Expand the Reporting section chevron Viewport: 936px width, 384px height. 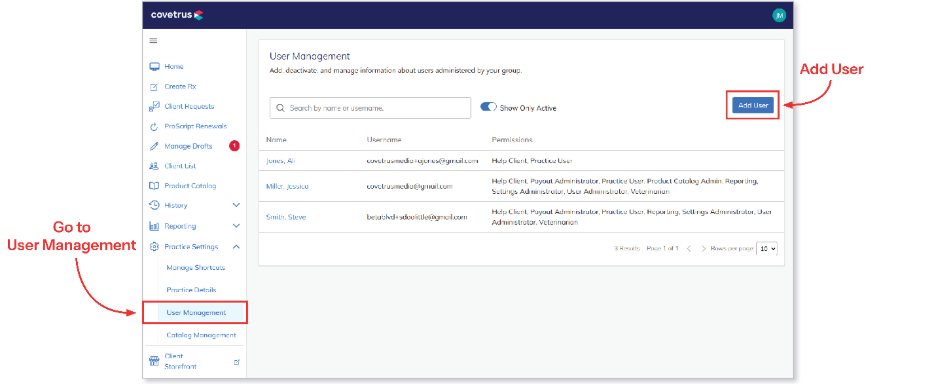236,226
